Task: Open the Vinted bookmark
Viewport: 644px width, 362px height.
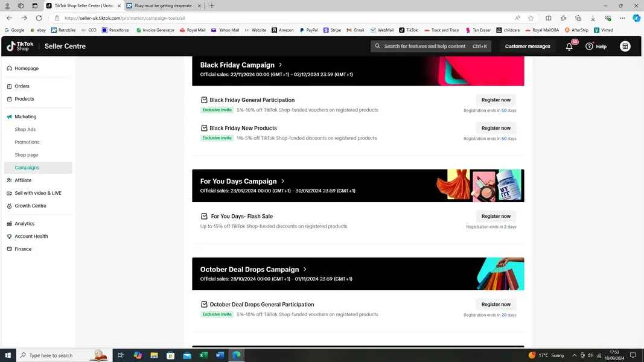Action: pyautogui.click(x=604, y=30)
